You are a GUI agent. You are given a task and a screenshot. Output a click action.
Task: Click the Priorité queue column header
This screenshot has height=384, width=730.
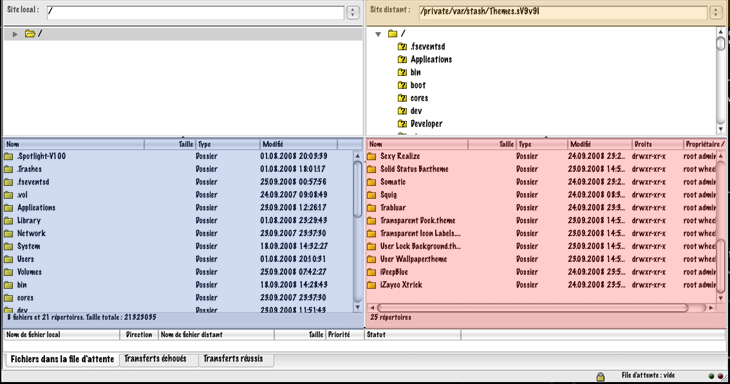point(344,335)
